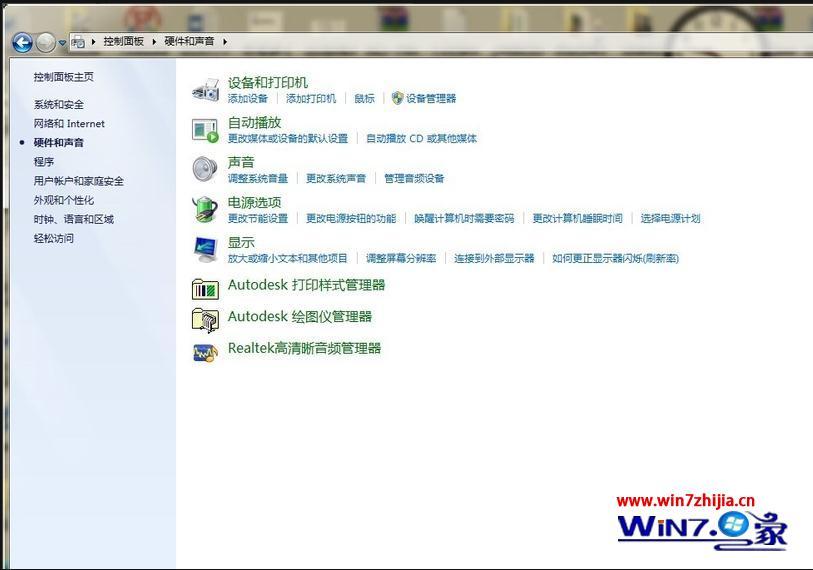The width and height of the screenshot is (813, 570).
Task: Click the Autodesk plotter manager icon
Action: click(x=205, y=319)
